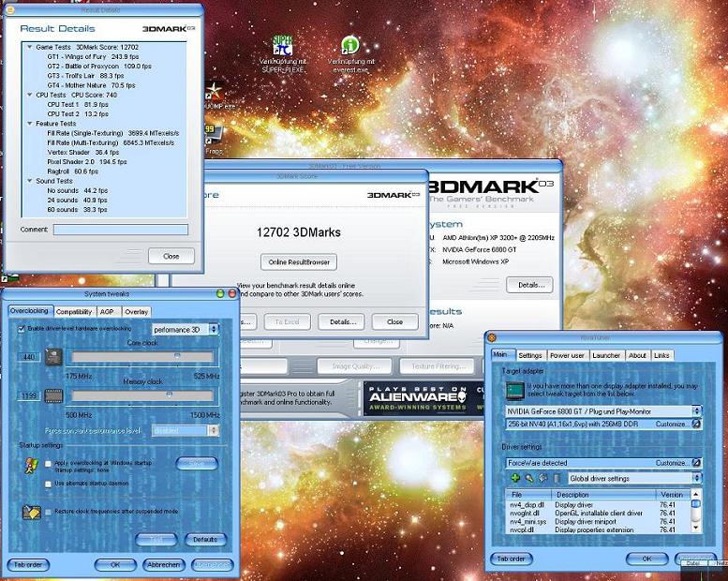This screenshot has height=581, width=728.
Task: Click the refresh arrows icon in driver settings
Action: tap(542, 478)
